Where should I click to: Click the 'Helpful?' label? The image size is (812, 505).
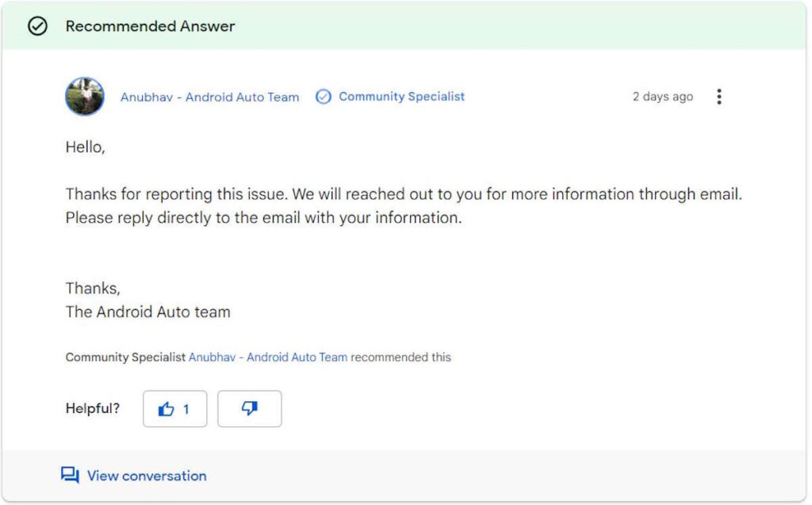click(93, 408)
